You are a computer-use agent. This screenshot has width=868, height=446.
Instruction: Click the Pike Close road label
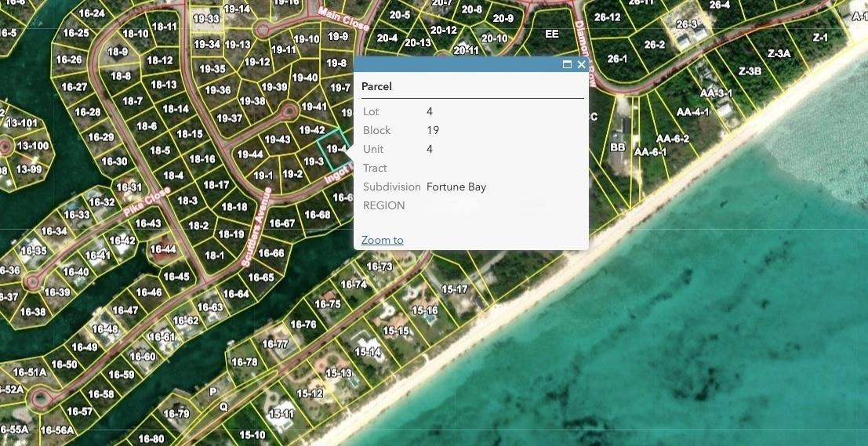[147, 202]
